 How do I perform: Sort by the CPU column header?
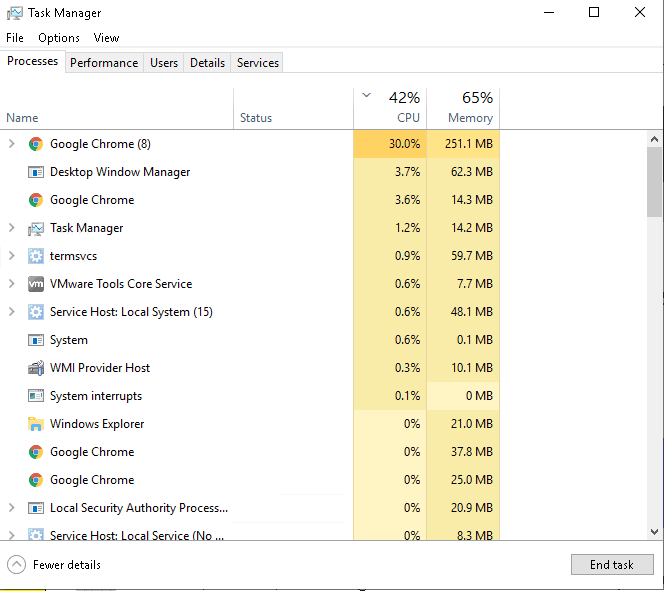click(x=390, y=108)
